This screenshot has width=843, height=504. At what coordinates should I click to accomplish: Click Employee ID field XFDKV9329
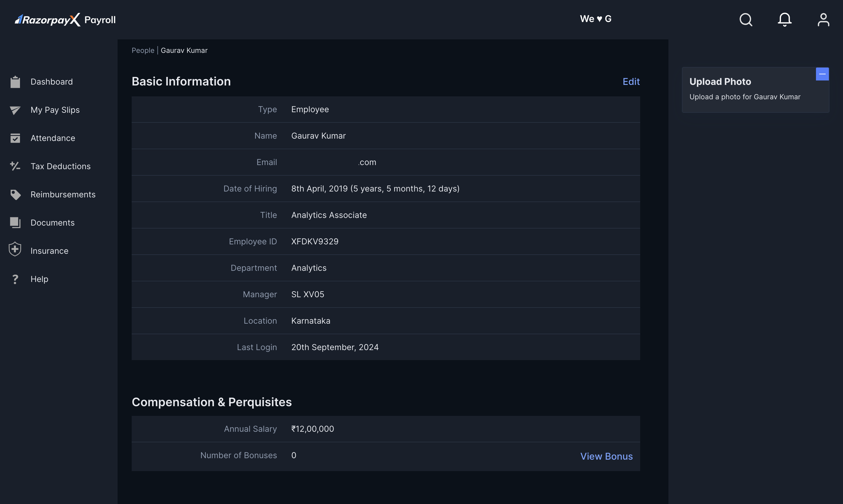[315, 241]
